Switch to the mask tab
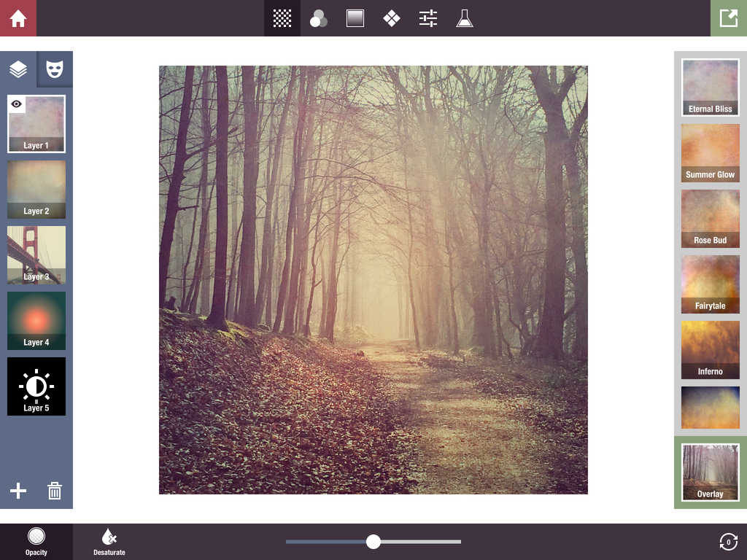747x560 pixels. [x=55, y=69]
